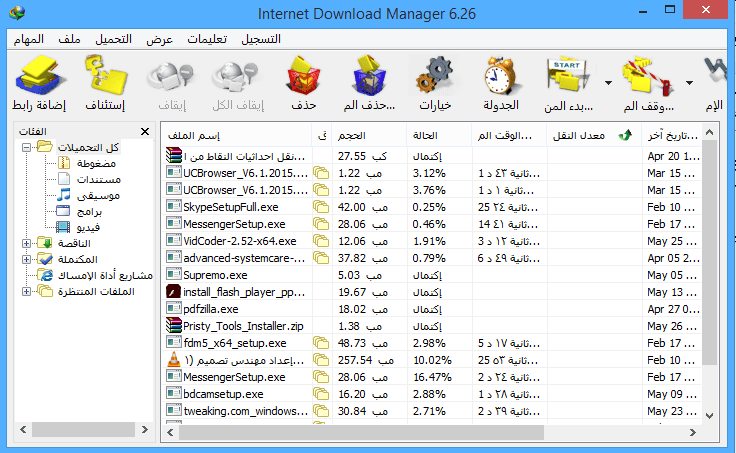Click the green arrow icon in Transfer Rate header
Viewport: 736px width, 453px height.
coord(625,135)
